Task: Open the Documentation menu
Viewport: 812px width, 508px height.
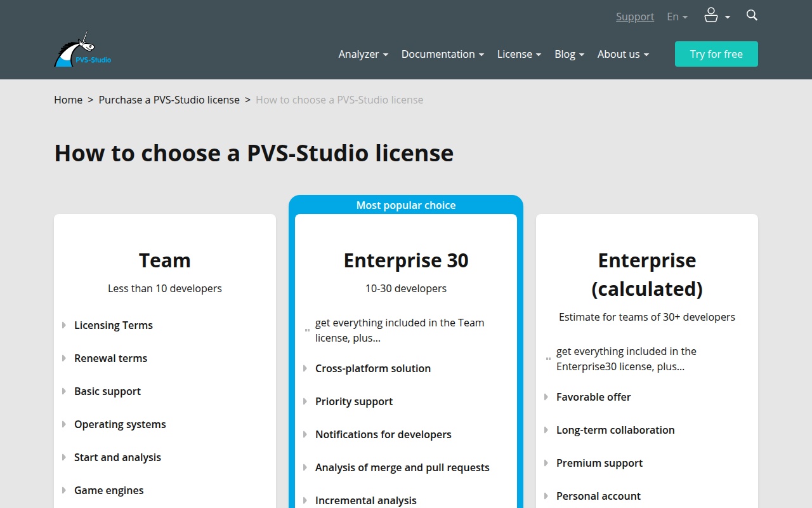Action: (x=442, y=54)
